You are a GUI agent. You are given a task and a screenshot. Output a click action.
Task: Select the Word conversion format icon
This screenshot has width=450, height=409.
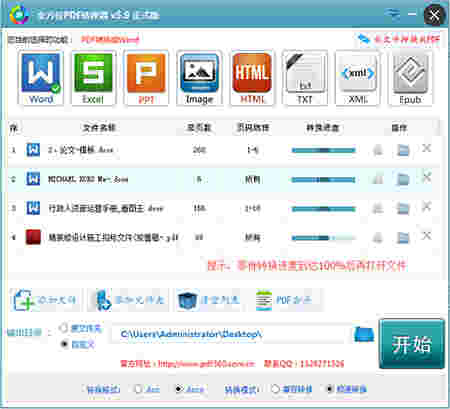tap(41, 79)
